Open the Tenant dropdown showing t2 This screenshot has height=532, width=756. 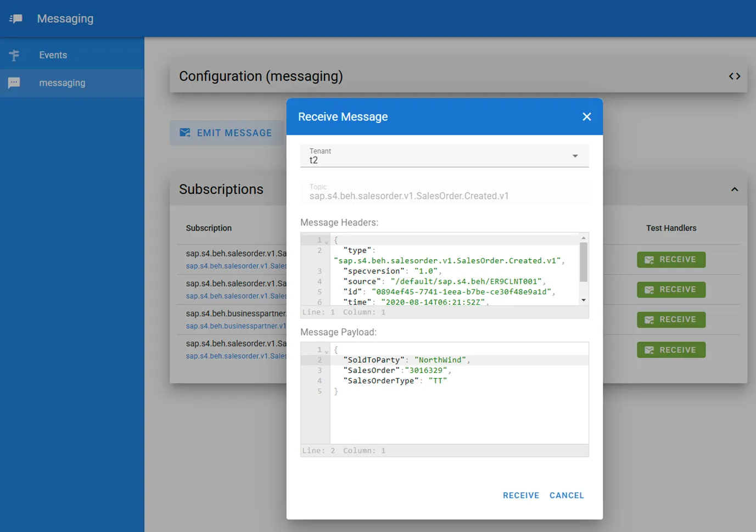tap(575, 156)
